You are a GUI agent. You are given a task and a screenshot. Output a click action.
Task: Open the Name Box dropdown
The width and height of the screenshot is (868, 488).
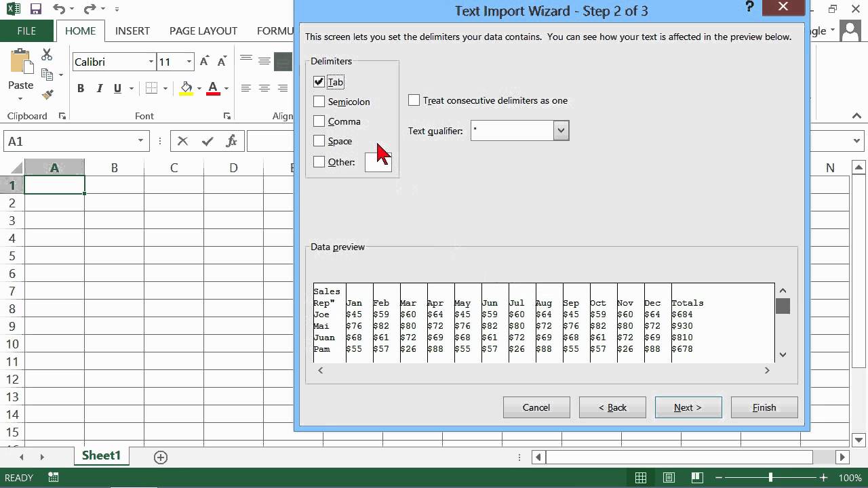[x=140, y=141]
